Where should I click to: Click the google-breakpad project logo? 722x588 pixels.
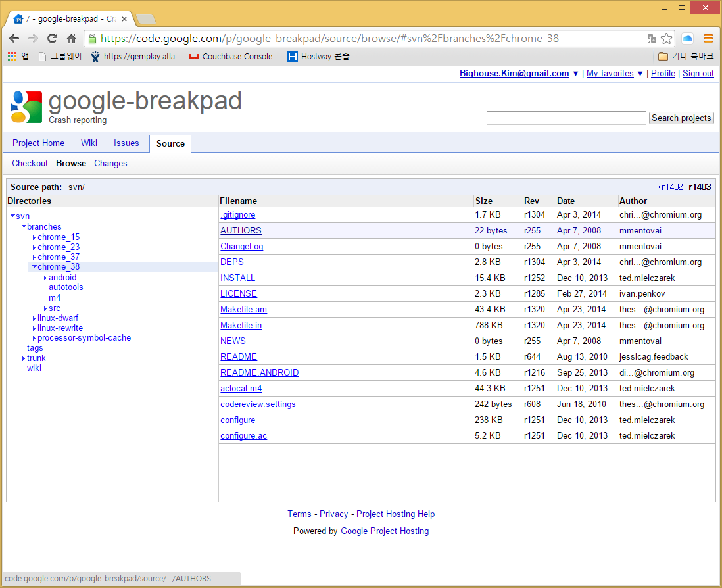click(x=26, y=107)
